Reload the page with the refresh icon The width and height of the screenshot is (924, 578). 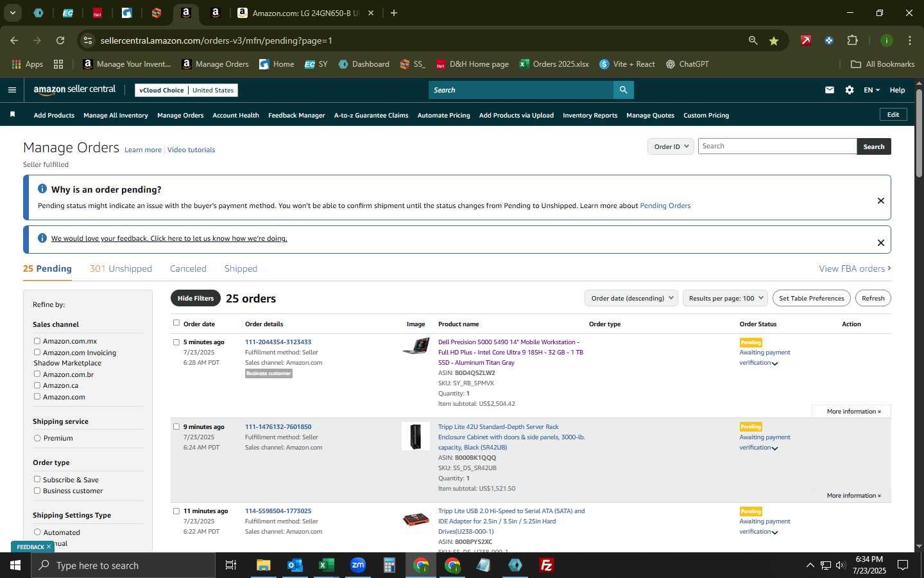tap(60, 40)
